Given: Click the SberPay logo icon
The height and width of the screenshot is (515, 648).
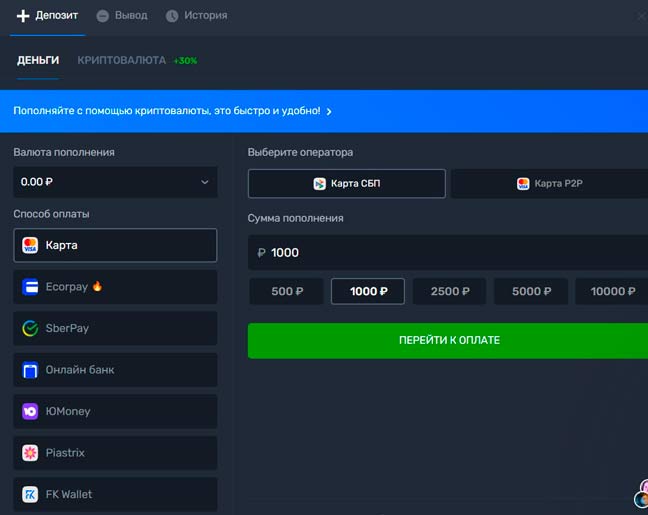Looking at the screenshot, I should (x=30, y=328).
